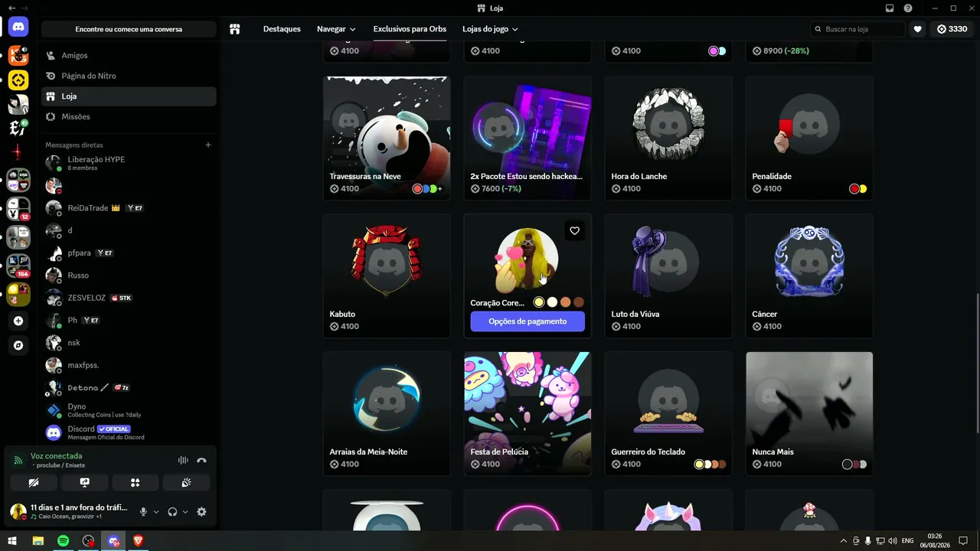The width and height of the screenshot is (980, 551).
Task: Open the Festa de Pelúcia item card
Action: pyautogui.click(x=528, y=413)
